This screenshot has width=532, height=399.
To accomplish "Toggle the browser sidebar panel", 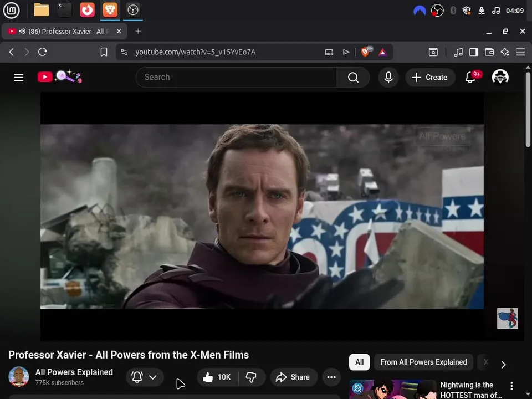I will point(474,52).
